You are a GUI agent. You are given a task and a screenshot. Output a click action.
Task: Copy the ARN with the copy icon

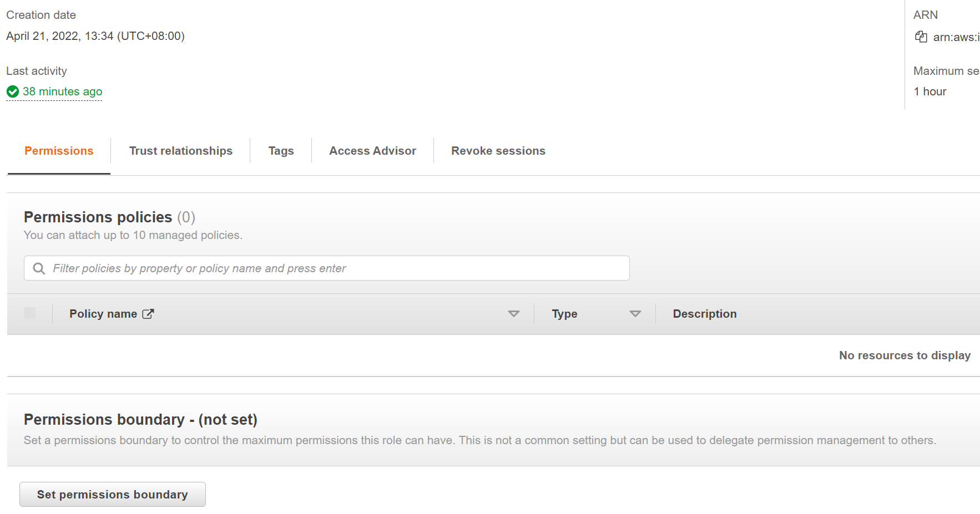(921, 37)
